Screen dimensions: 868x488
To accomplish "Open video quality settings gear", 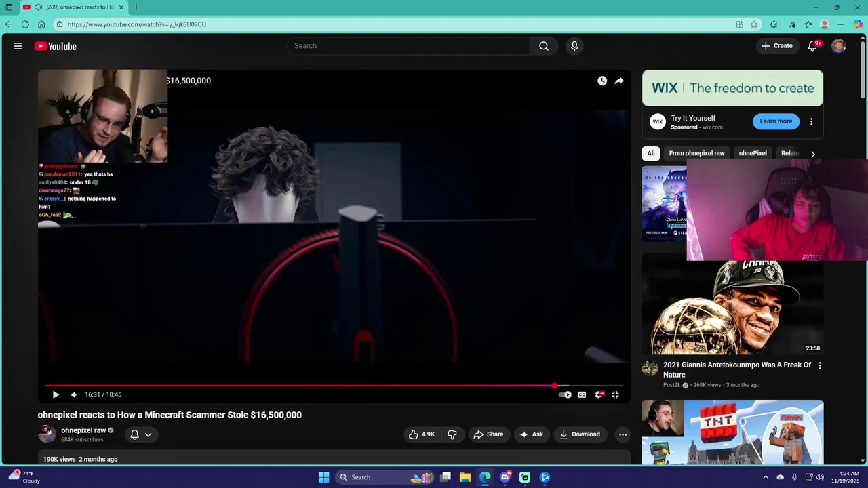I will coord(599,394).
